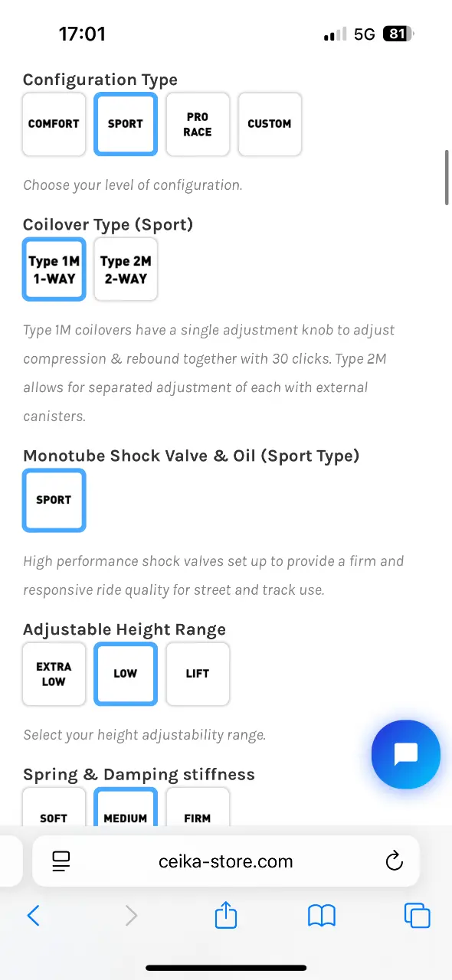
Task: Select COMFORT configuration type
Action: [54, 124]
